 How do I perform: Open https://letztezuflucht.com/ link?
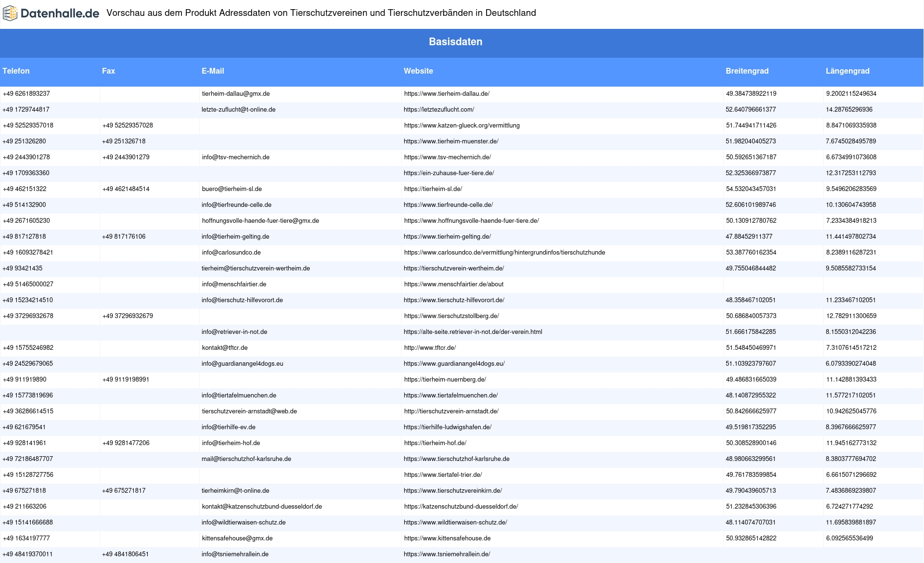click(439, 110)
